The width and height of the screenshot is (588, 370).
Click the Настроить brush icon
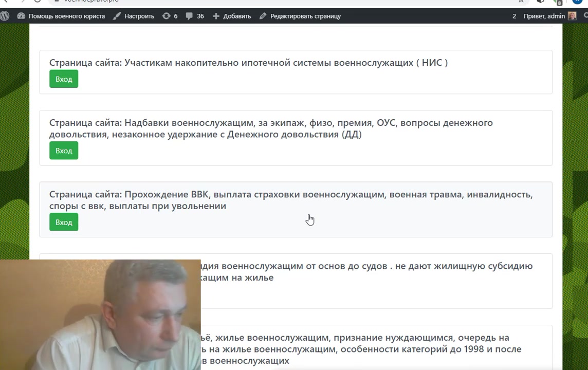click(117, 16)
